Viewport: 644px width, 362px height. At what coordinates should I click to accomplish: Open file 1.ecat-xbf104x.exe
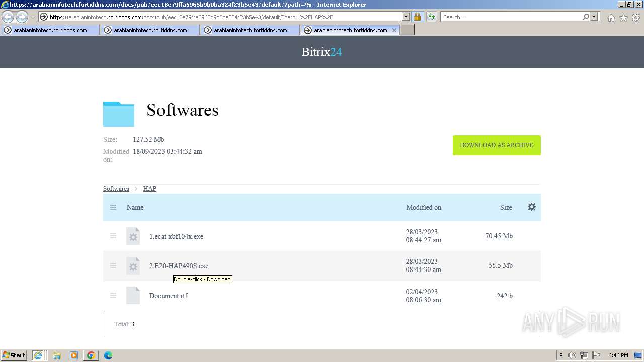click(x=176, y=236)
